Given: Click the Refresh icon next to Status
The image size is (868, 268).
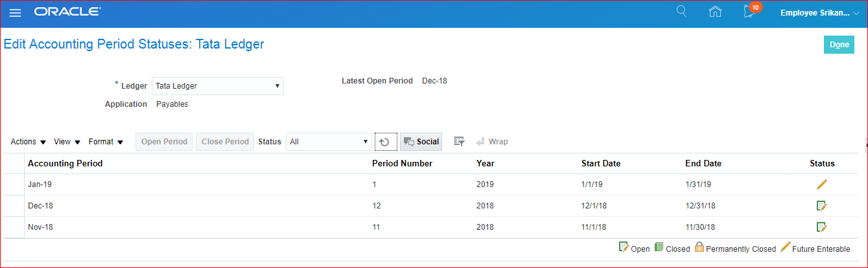Looking at the screenshot, I should (385, 142).
